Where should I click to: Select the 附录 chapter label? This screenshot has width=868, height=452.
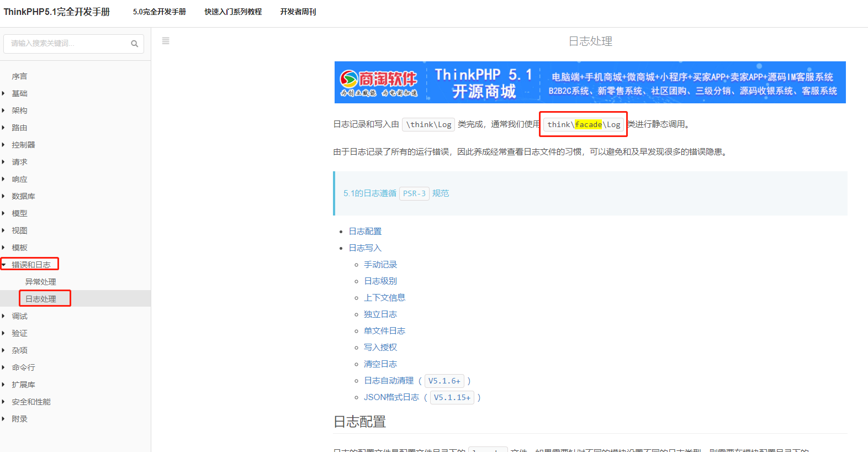point(19,419)
